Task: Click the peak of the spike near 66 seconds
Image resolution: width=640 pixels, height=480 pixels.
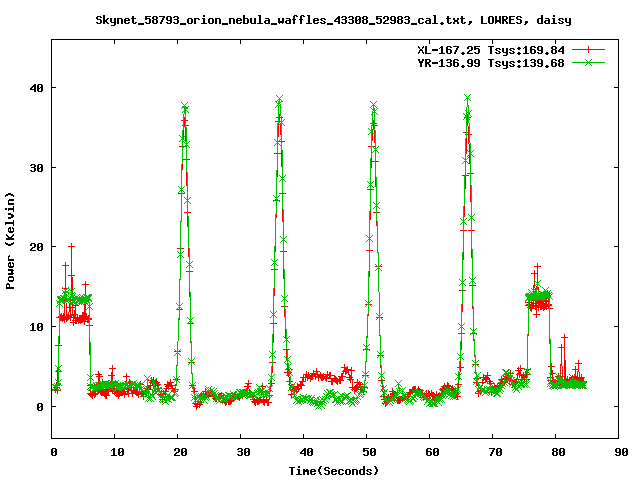Action: 468,98
